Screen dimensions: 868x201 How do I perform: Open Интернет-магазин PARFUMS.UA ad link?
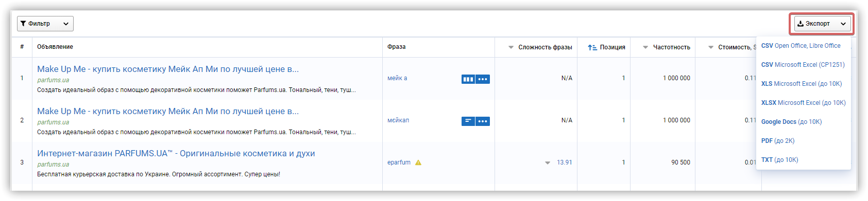176,153
